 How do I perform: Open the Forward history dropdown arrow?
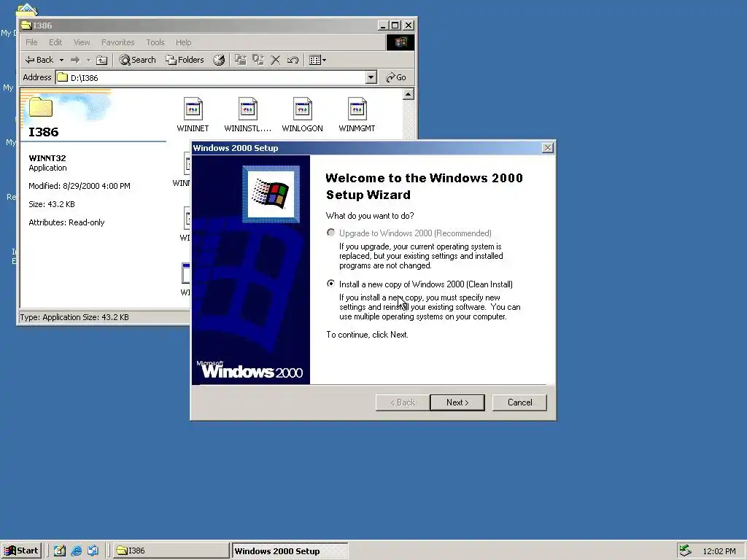(88, 60)
